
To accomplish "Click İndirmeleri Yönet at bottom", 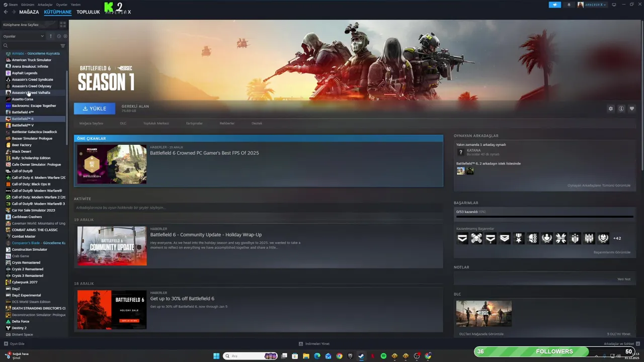I will (x=314, y=344).
